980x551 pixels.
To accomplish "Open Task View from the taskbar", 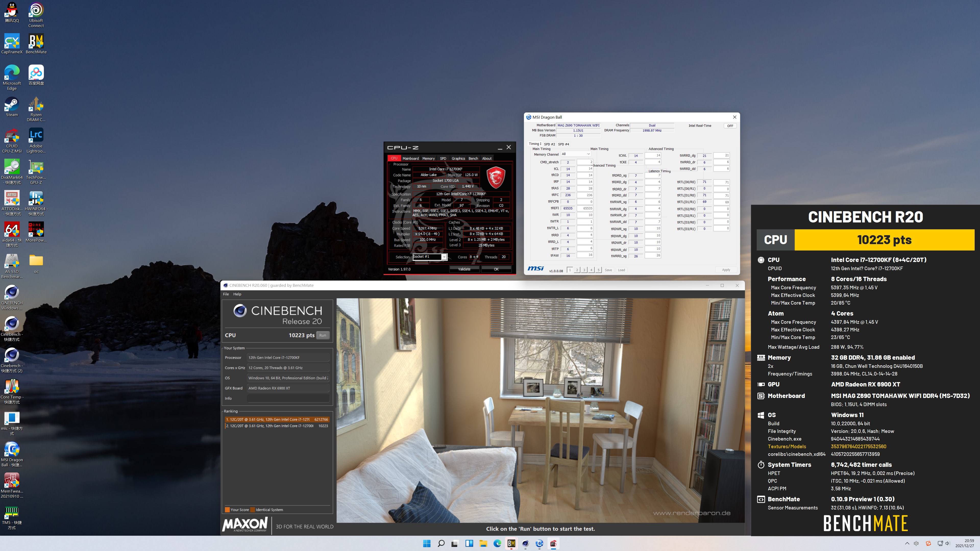I will tap(455, 543).
